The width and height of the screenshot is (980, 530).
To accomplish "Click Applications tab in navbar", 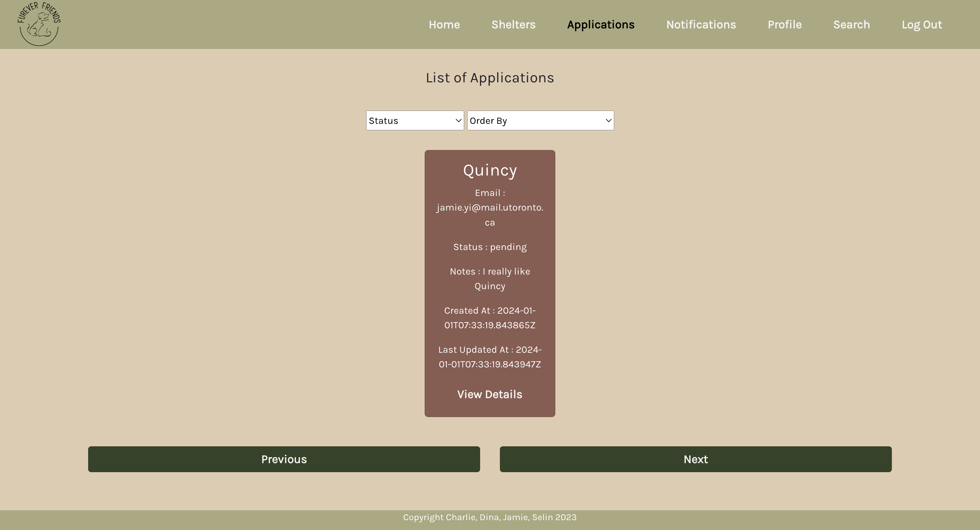I will (601, 24).
